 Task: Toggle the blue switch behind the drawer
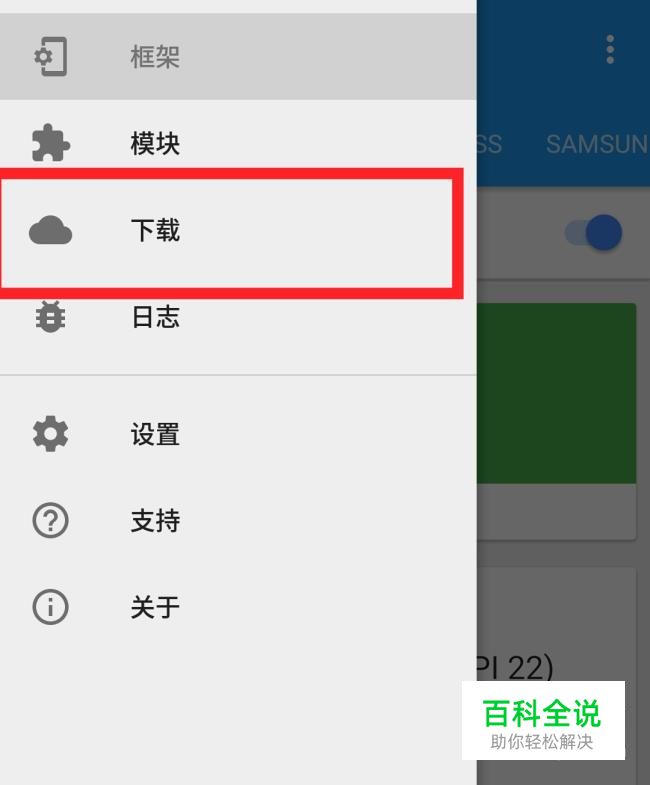click(593, 232)
